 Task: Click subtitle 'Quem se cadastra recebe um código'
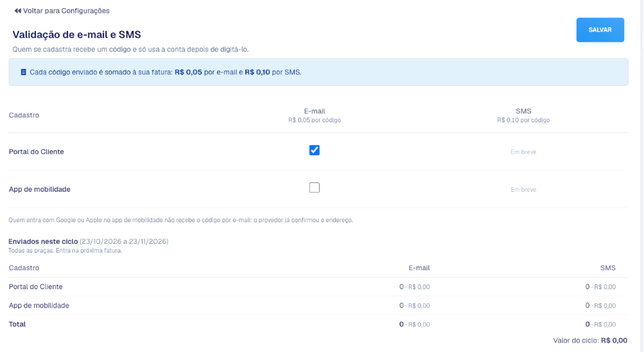130,49
